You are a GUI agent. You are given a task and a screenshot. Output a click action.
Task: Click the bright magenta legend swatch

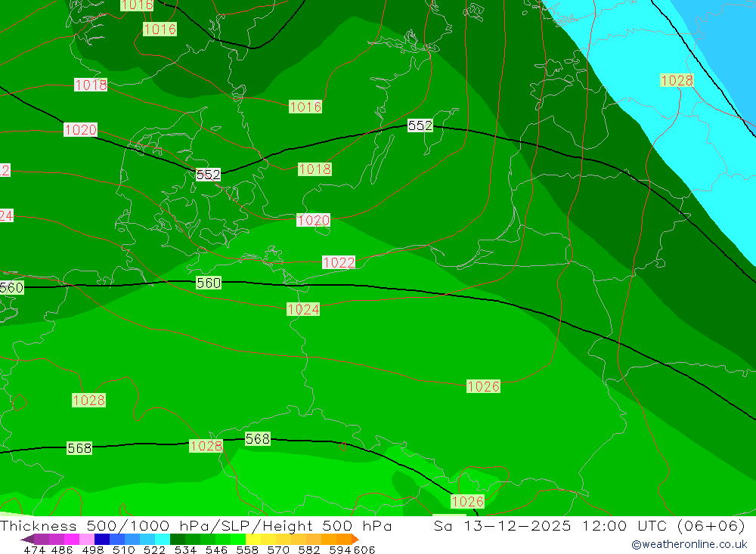[x=72, y=539]
